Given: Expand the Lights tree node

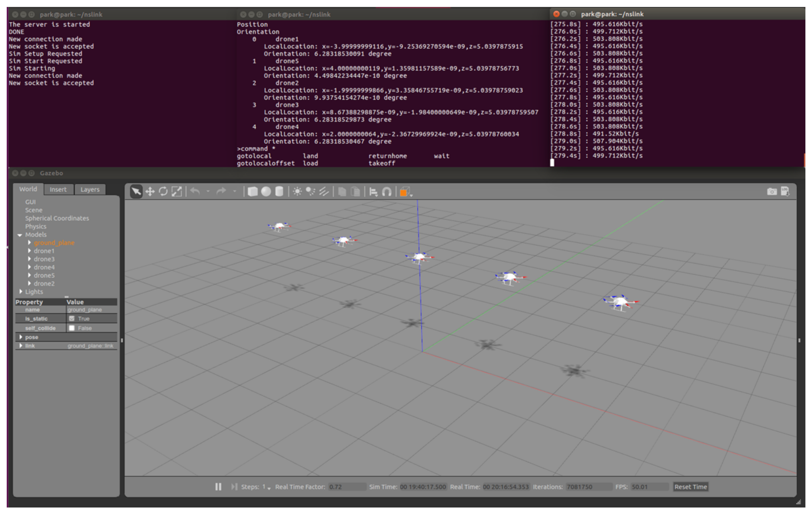Looking at the screenshot, I should tap(21, 291).
